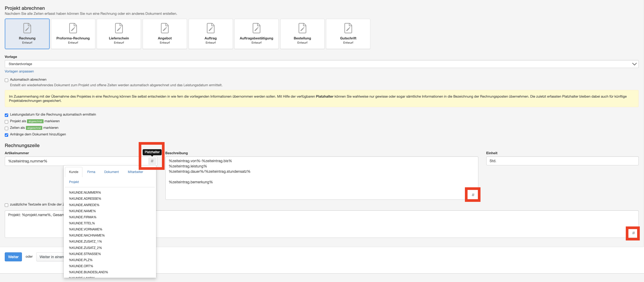Switch to the Firma placeholder tab
644x282 pixels.
[x=91, y=172]
